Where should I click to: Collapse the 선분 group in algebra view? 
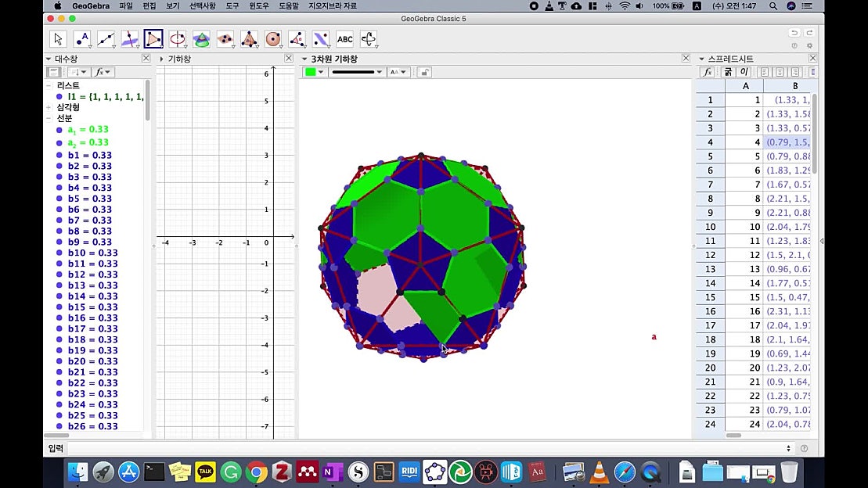(49, 116)
